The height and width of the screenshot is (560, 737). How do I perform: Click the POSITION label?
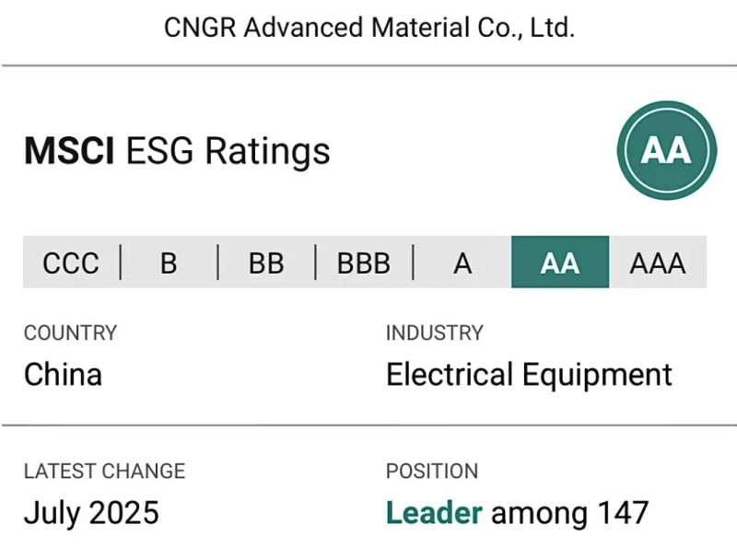click(432, 471)
